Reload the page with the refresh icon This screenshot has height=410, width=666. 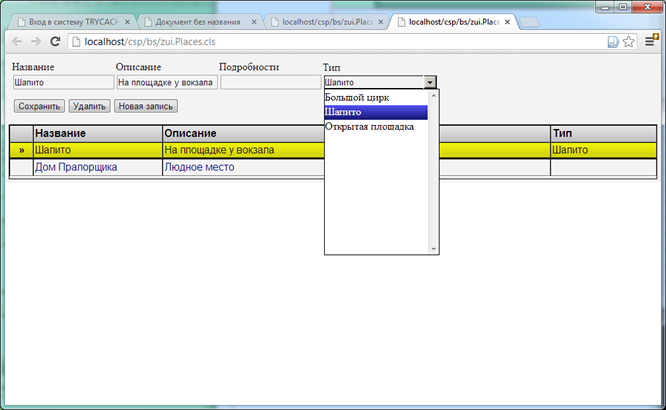[x=55, y=41]
